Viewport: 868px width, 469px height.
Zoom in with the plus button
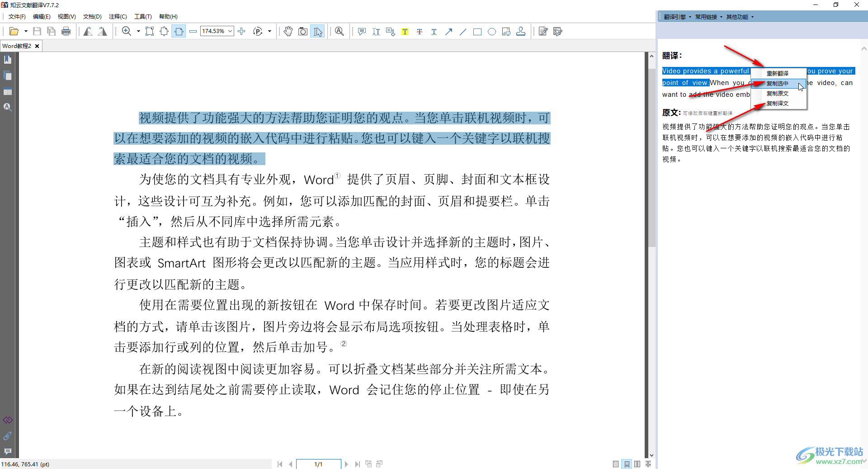(x=241, y=32)
